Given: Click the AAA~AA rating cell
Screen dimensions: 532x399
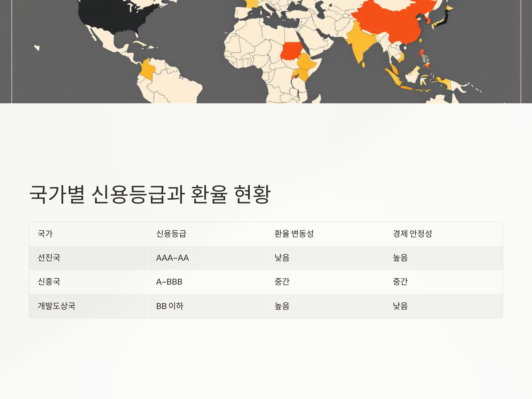Looking at the screenshot, I should click(x=172, y=258).
